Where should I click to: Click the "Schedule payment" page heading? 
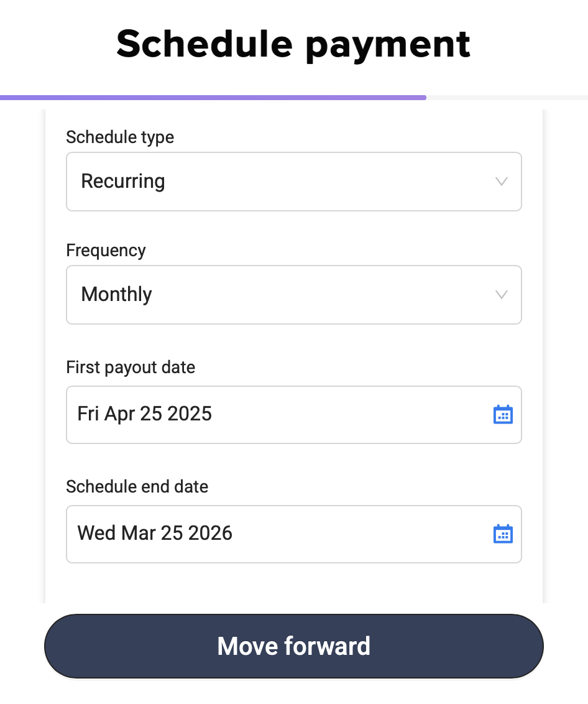pos(293,44)
